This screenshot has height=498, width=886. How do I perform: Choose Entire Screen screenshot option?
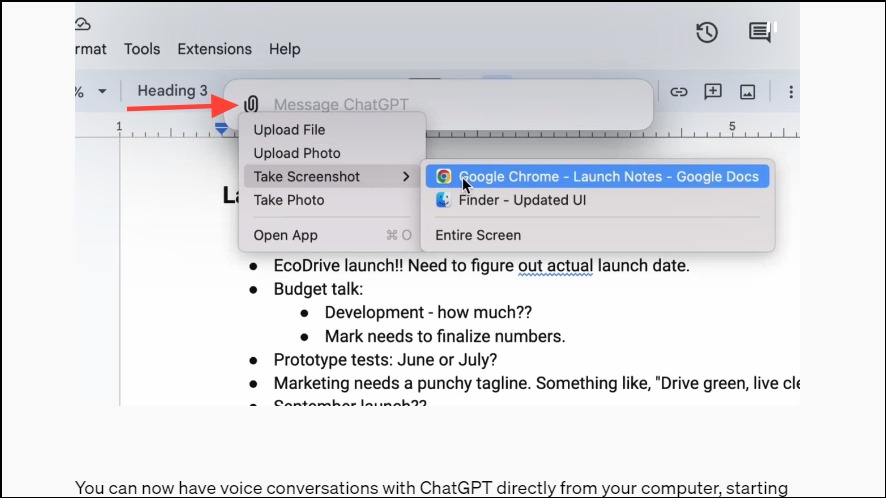[x=597, y=235]
